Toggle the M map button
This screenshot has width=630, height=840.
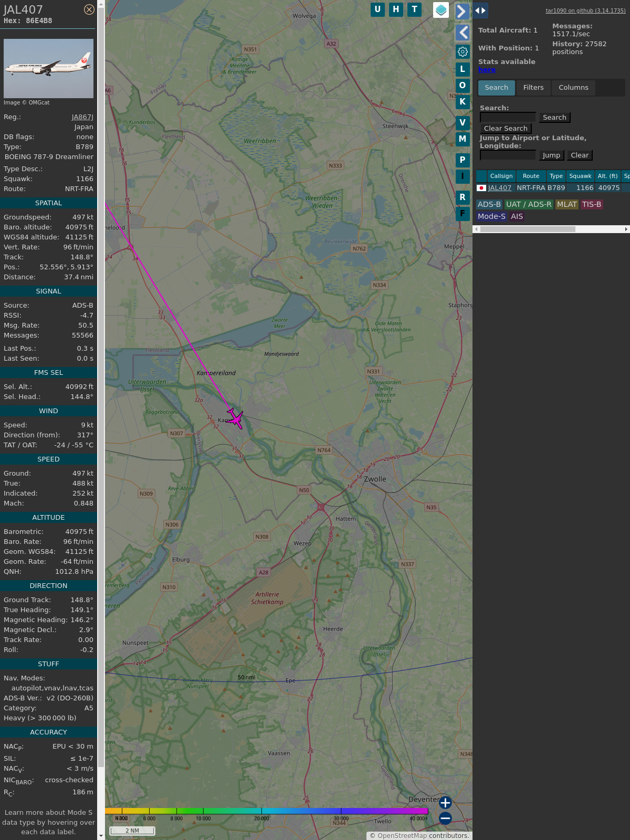coord(463,139)
